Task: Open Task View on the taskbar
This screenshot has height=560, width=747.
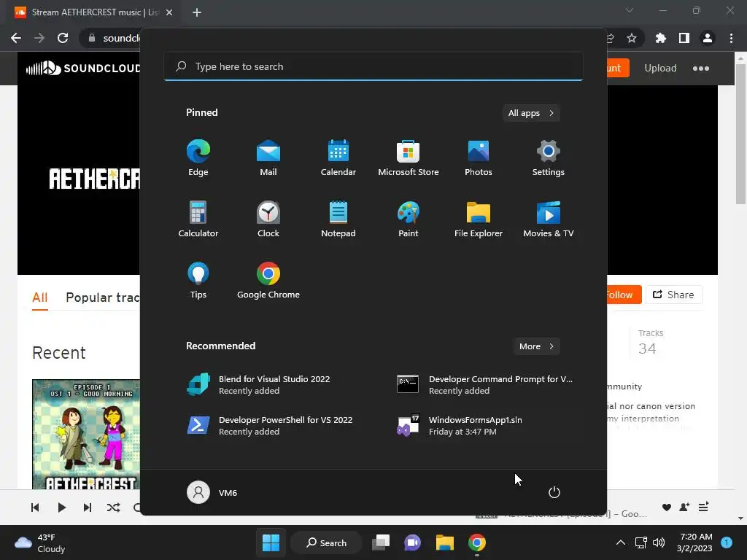Action: 381,542
